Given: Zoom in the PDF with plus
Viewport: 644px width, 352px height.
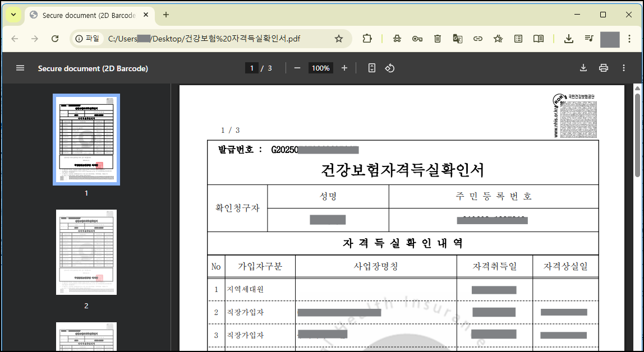Looking at the screenshot, I should pos(344,68).
